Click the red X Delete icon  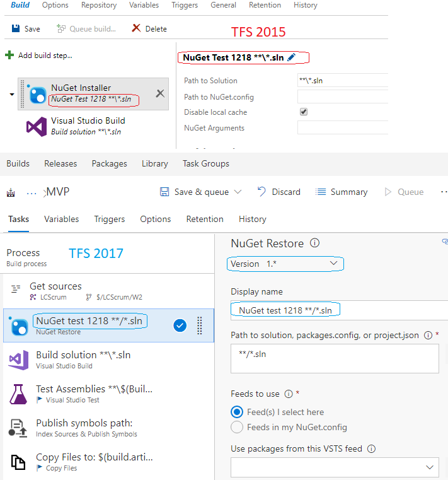click(x=136, y=28)
